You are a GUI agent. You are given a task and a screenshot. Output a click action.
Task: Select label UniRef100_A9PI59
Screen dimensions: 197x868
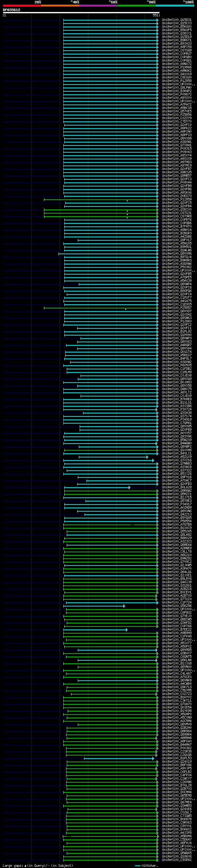pos(176,47)
